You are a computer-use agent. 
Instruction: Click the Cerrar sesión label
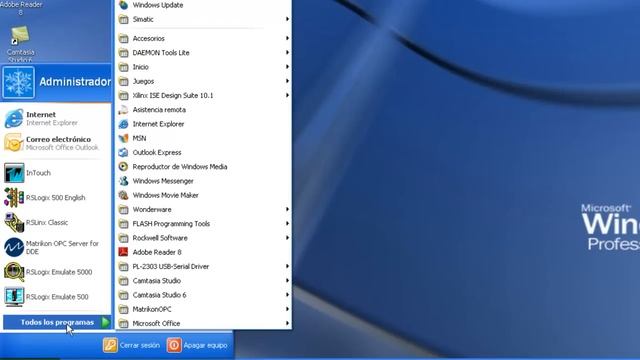(140, 345)
